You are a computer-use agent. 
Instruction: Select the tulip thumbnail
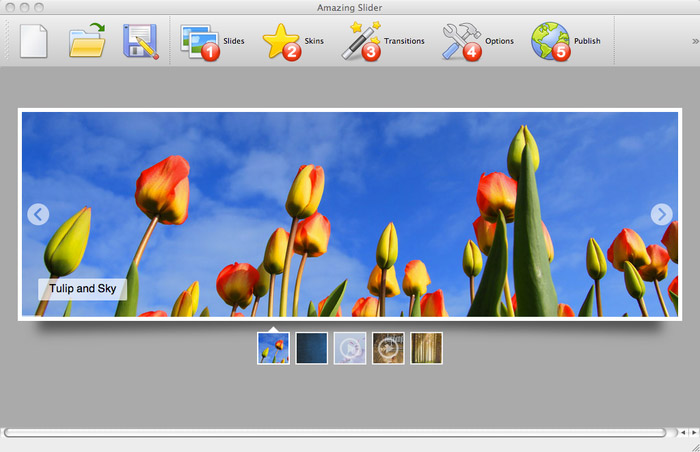pyautogui.click(x=273, y=348)
